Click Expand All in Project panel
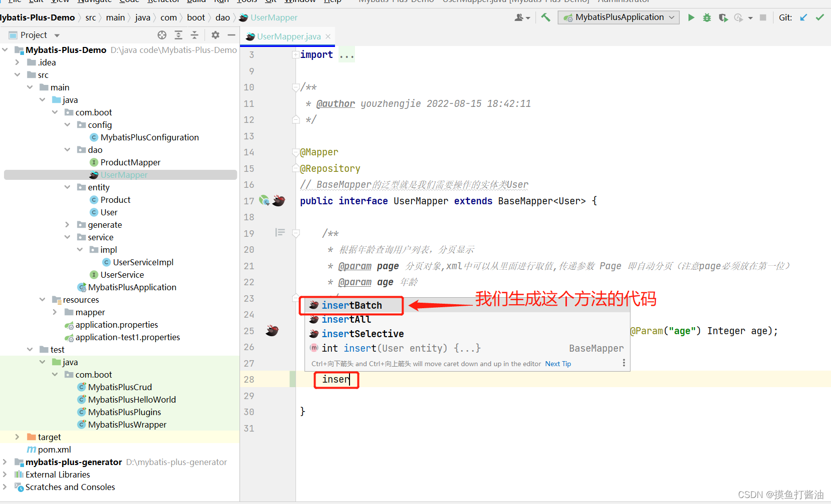Image resolution: width=831 pixels, height=504 pixels. (178, 35)
